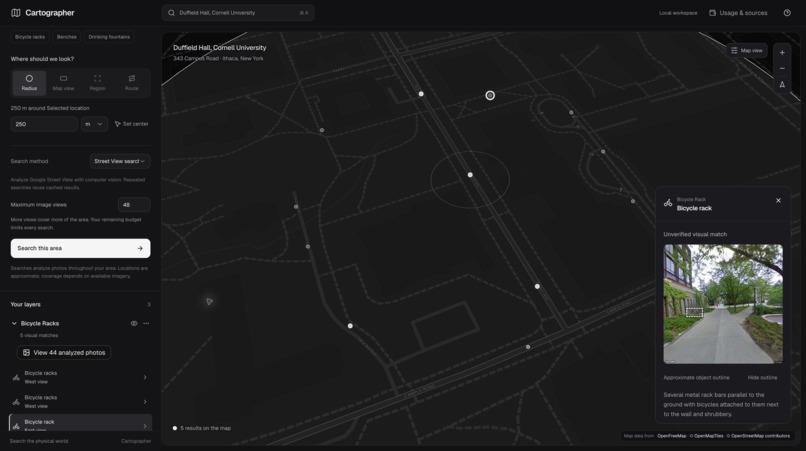Open the highlighted Bicycle rack result row

pos(80,424)
